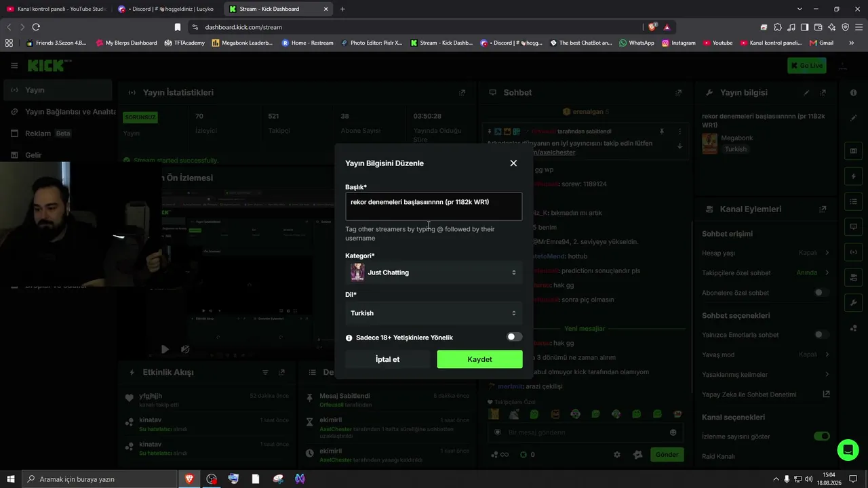Turn off İzlenme sayısını göster switch
Screen dimensions: 868x488
(x=821, y=436)
